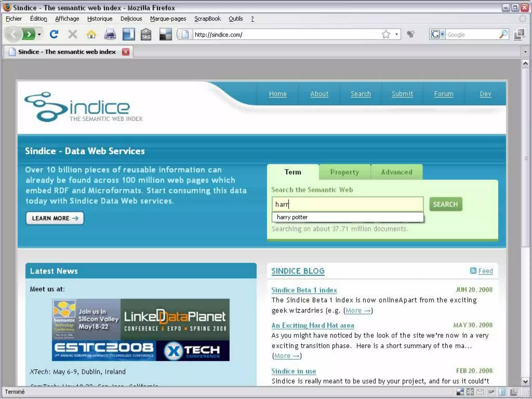Click the Google search magnifier icon
Screen dimensions: 532x399
tap(503, 34)
